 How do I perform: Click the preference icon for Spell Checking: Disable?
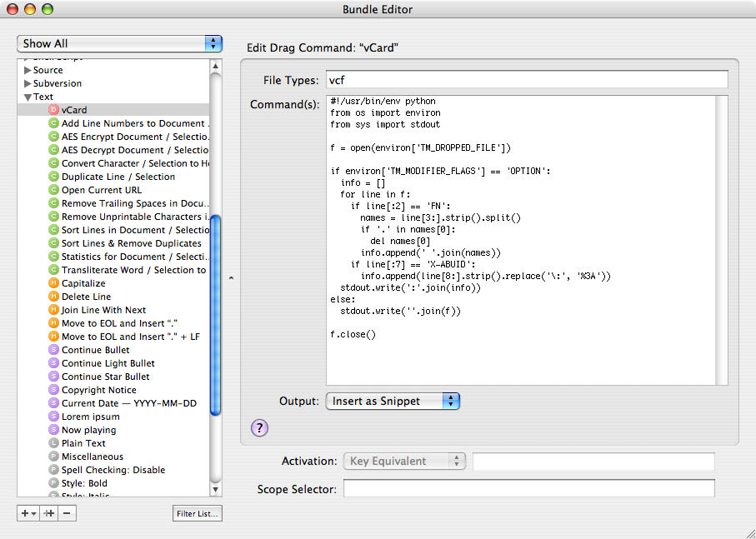53,470
